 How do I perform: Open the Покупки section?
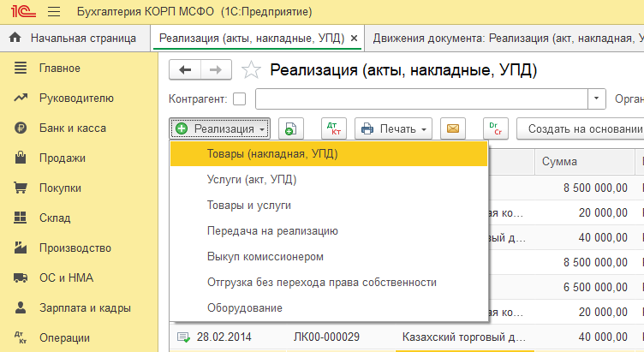pyautogui.click(x=60, y=188)
